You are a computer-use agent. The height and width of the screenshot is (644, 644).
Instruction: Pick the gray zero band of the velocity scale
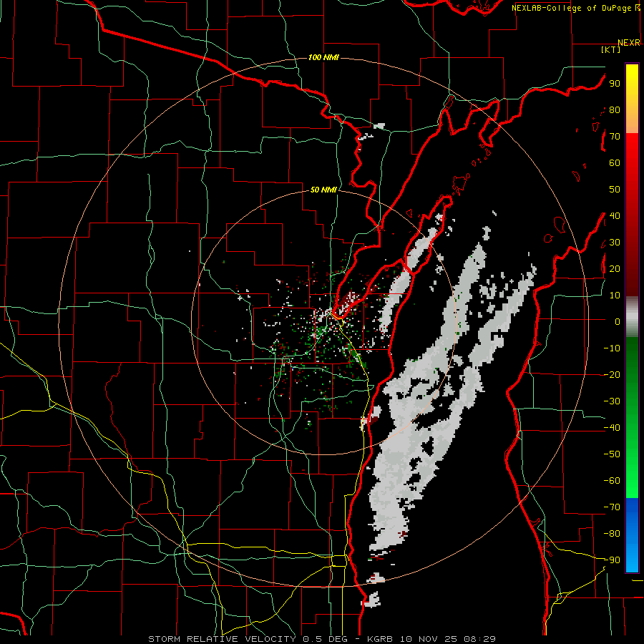tap(632, 317)
